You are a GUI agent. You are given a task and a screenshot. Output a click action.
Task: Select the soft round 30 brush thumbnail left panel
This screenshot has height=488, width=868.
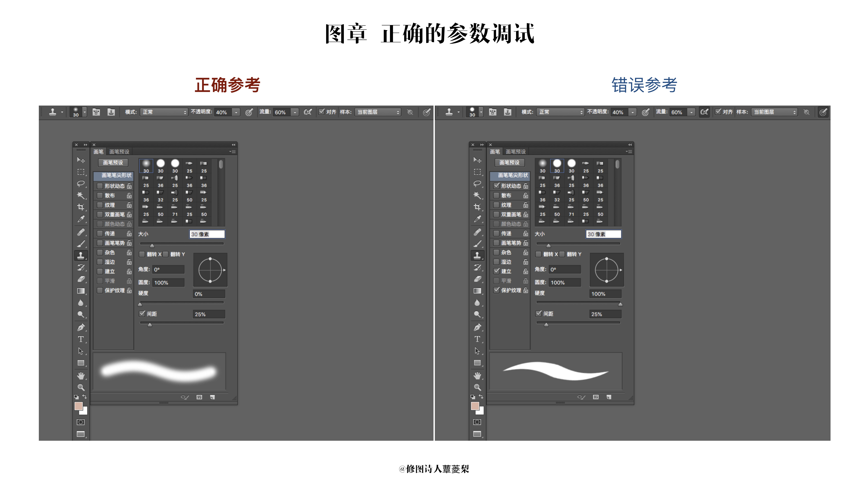(146, 166)
